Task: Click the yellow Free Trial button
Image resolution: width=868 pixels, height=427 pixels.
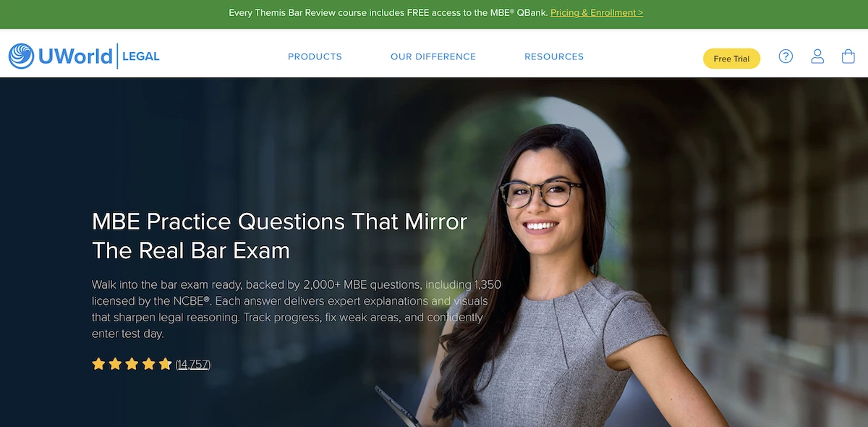Action: click(731, 59)
